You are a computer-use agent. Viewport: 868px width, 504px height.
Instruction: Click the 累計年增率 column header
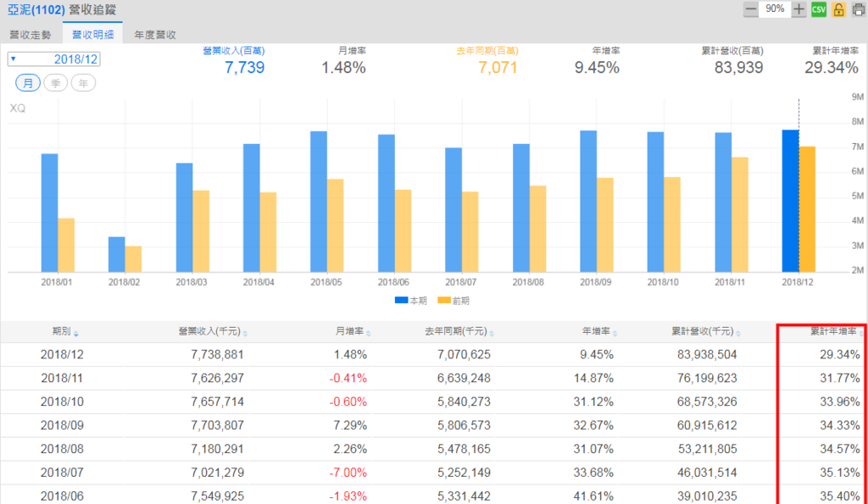833,331
